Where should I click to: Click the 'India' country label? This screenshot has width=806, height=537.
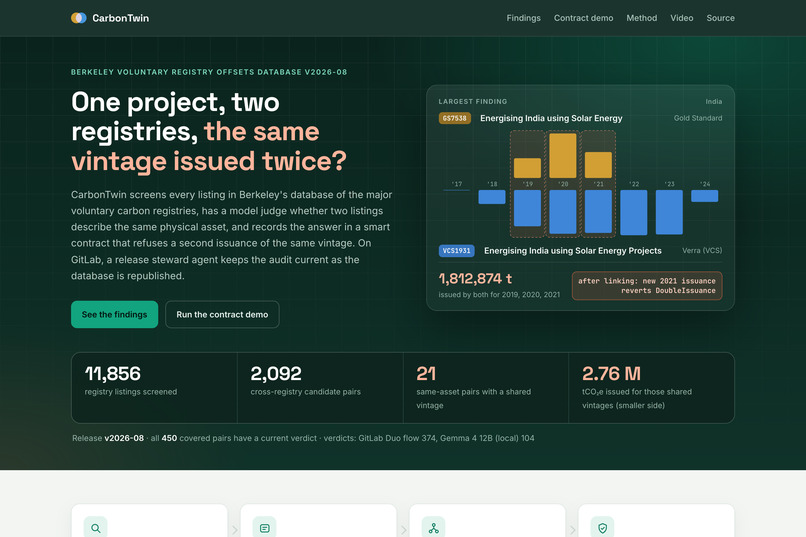click(x=713, y=102)
